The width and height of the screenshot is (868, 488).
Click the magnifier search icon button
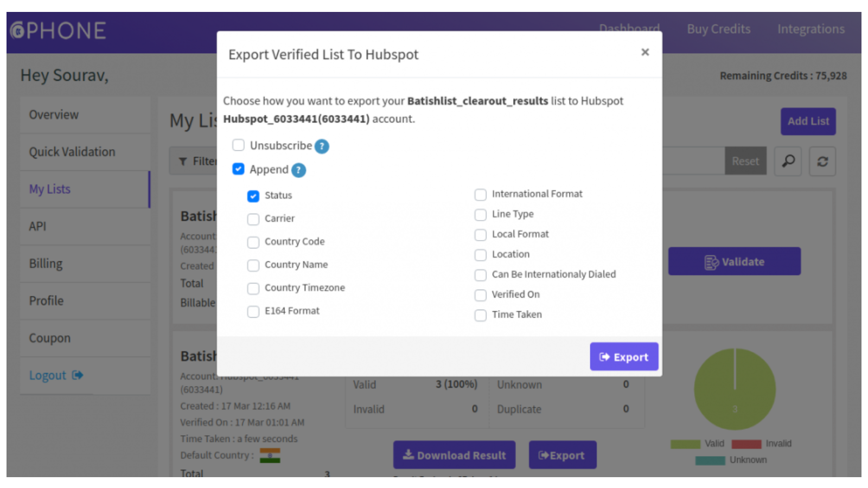coord(788,161)
